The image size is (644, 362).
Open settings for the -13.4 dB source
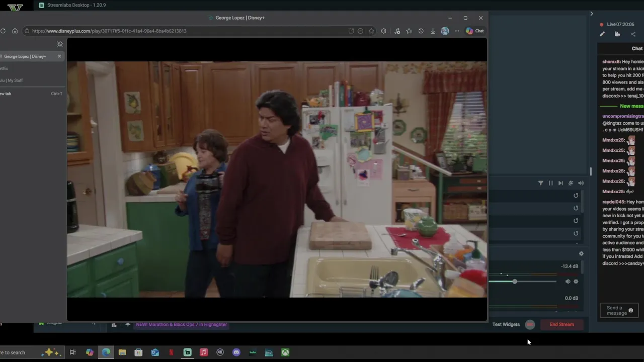pyautogui.click(x=576, y=282)
